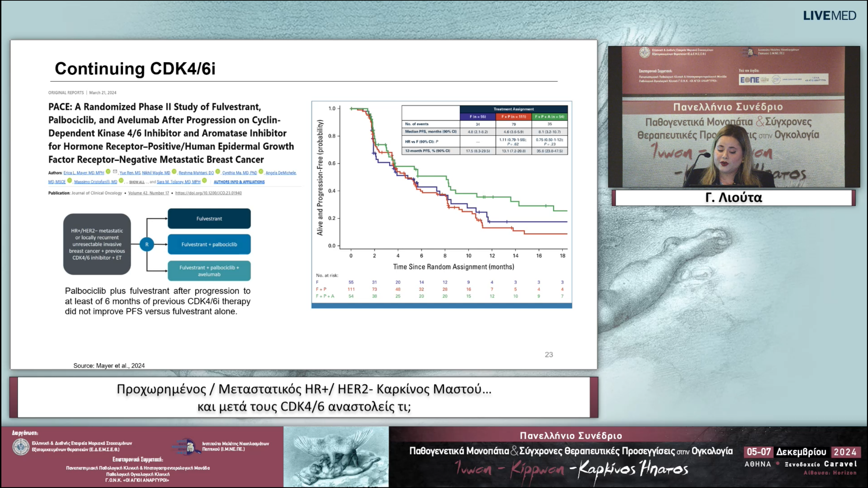This screenshot has height=488, width=868.
Task: Click the HR+/HER2– metastatic population box
Action: pos(97,244)
